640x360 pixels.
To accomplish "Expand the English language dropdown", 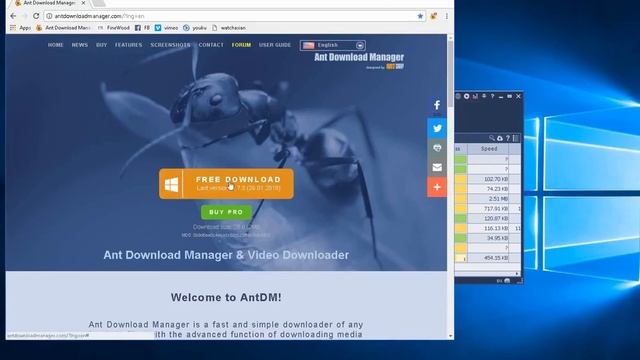I will tap(333, 45).
